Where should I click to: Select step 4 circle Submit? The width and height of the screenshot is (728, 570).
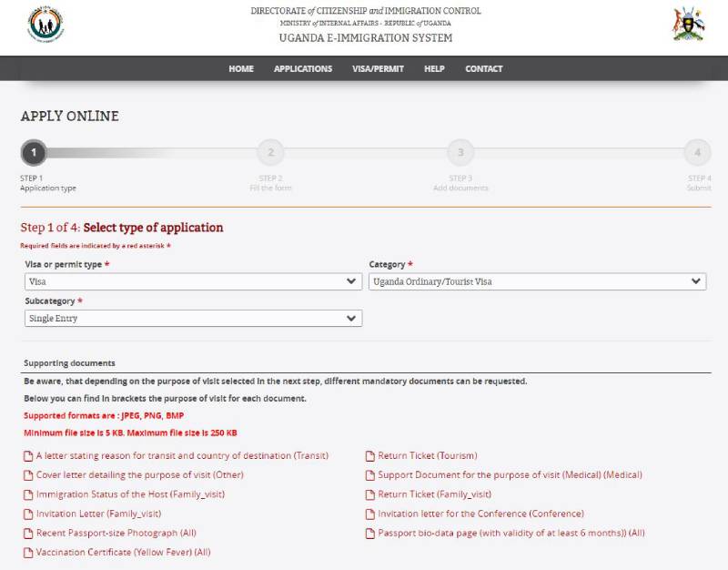[x=697, y=152]
